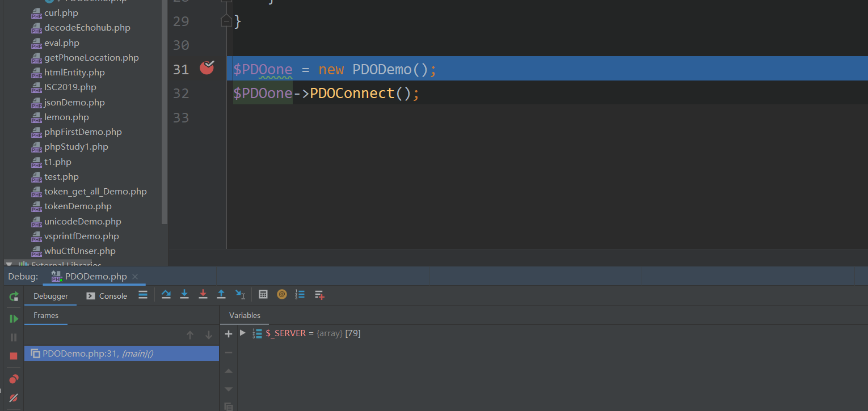Close the PDODemo.php debug tab
The width and height of the screenshot is (868, 411).
tap(135, 277)
